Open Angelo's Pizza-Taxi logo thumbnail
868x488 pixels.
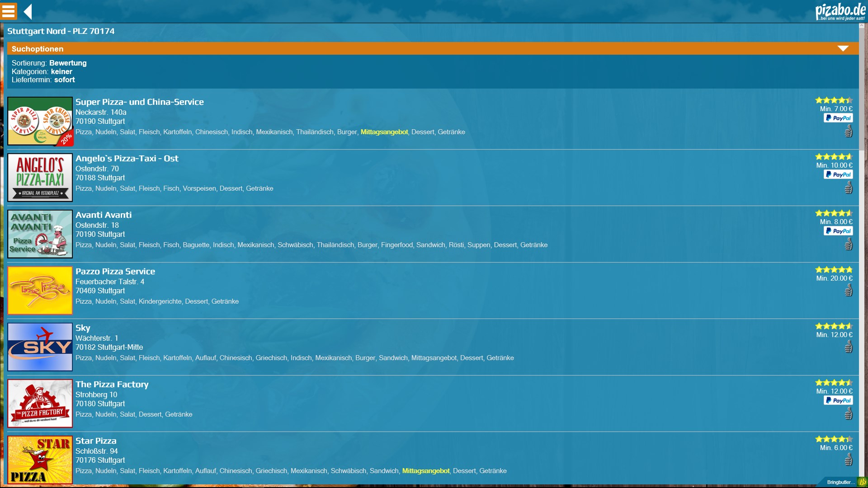[40, 178]
